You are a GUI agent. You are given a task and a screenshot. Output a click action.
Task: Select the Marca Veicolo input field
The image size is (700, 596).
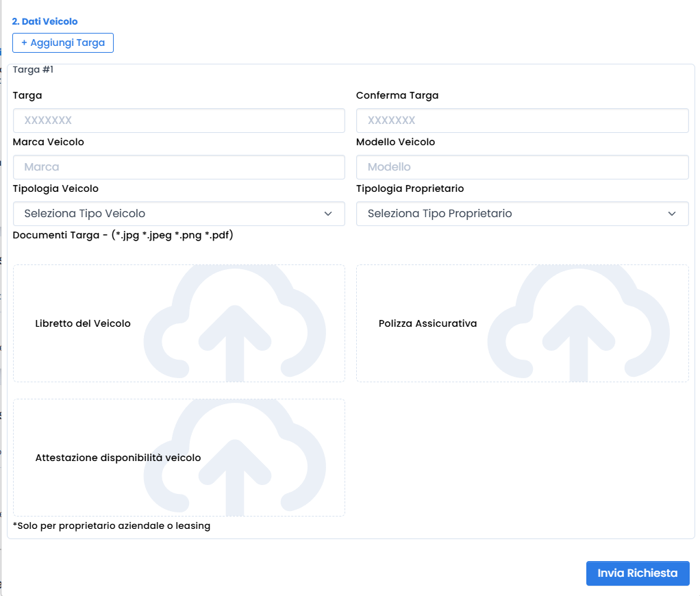(x=178, y=167)
